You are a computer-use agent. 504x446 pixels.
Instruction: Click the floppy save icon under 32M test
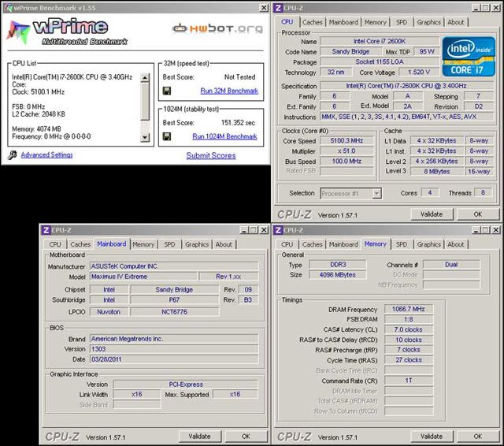coord(167,91)
